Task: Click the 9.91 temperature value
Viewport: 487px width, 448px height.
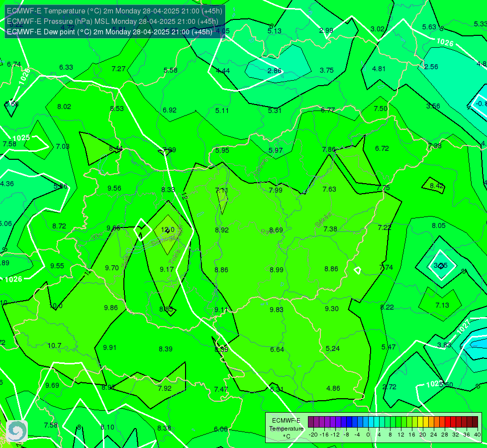Action: click(109, 347)
